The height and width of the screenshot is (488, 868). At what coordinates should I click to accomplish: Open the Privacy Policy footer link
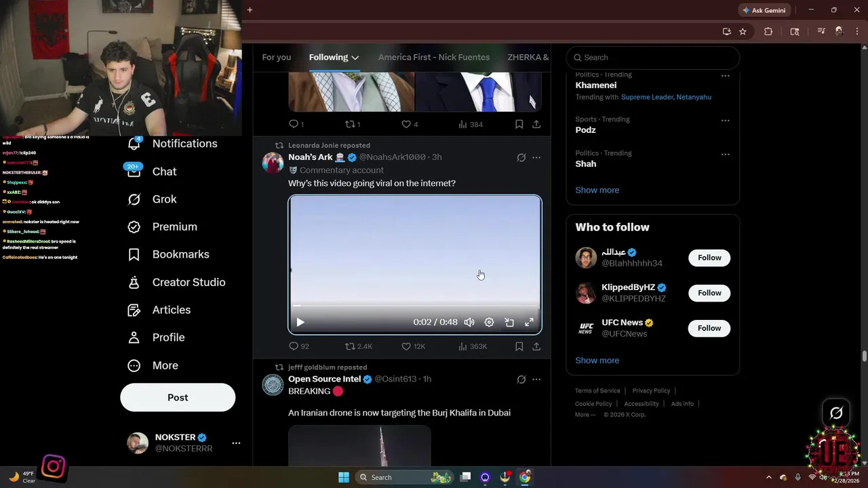coord(651,390)
